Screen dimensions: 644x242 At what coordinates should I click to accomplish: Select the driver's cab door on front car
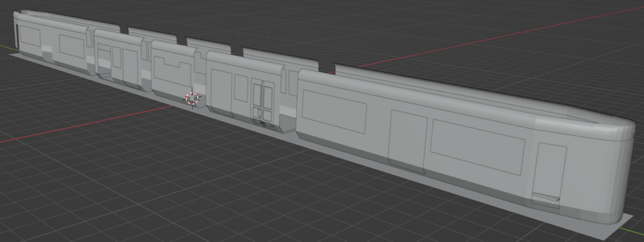point(549,175)
